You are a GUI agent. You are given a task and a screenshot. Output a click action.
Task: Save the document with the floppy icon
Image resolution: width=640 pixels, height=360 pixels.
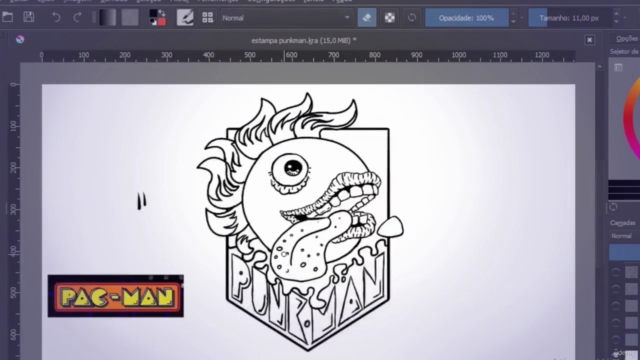coord(29,17)
